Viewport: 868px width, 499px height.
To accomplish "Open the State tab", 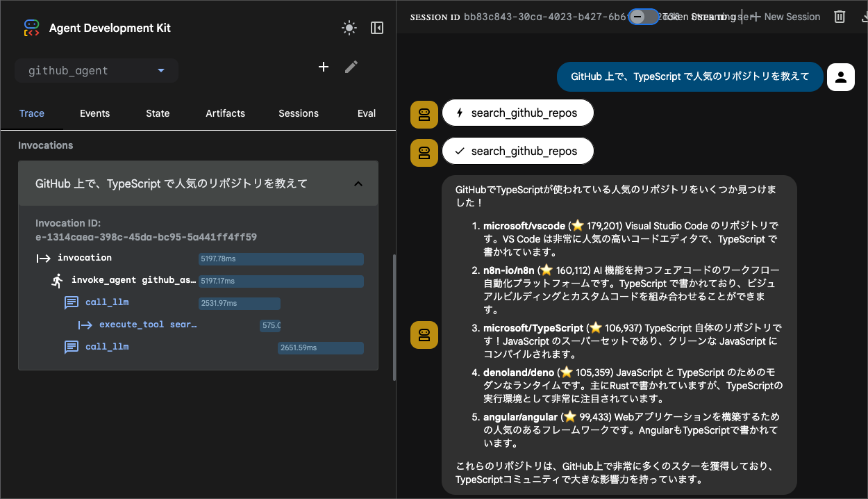I will click(158, 113).
